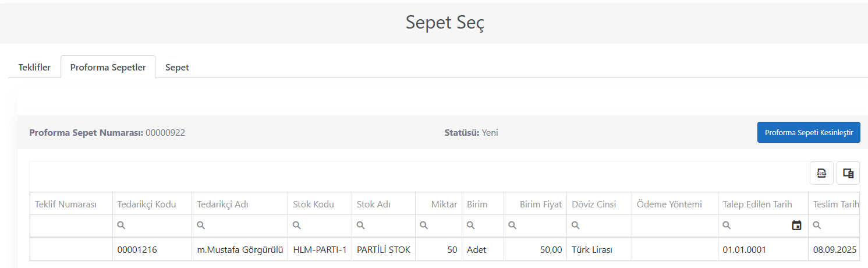Click search icon in Tedarikçi Kodu filter

(122, 225)
